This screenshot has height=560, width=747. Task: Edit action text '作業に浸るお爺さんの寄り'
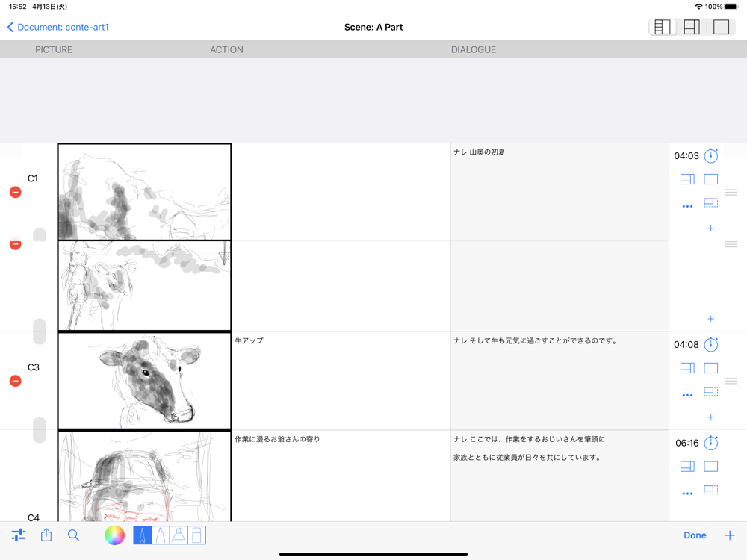[x=277, y=439]
